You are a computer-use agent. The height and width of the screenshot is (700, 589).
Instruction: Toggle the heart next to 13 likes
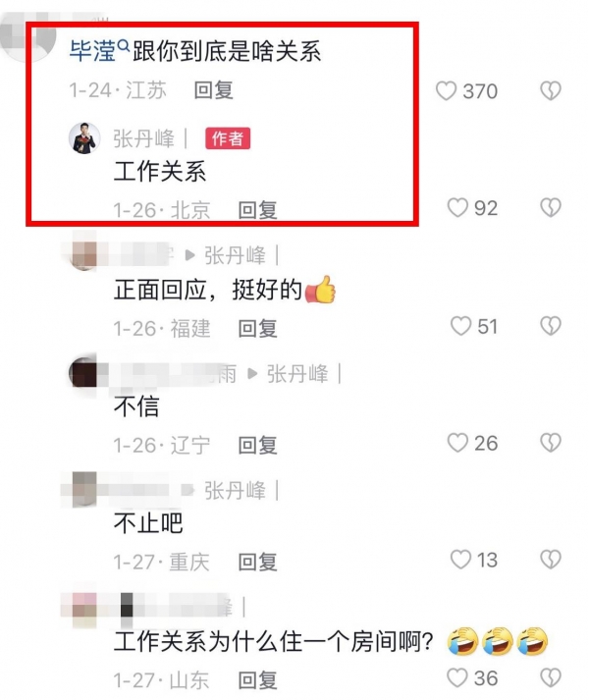460,560
